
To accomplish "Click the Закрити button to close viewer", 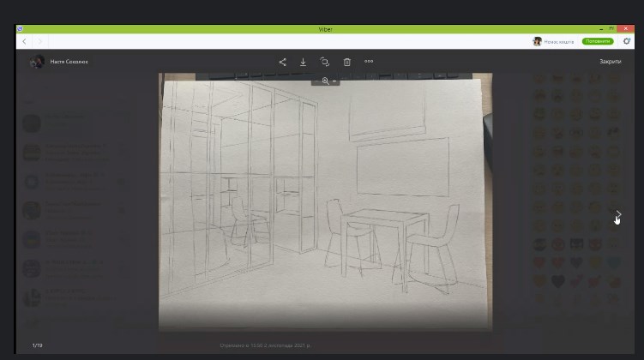I will click(x=611, y=62).
